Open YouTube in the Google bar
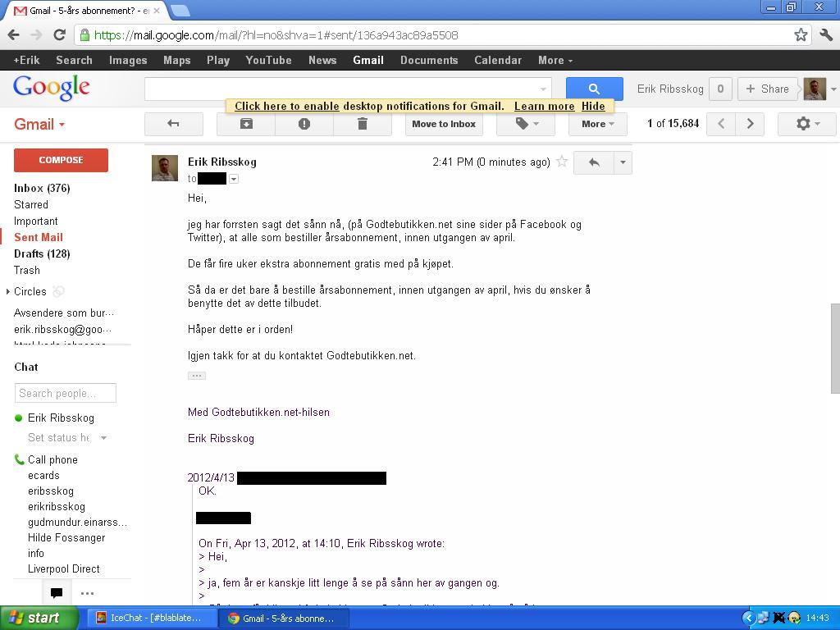The image size is (840, 630). tap(268, 60)
